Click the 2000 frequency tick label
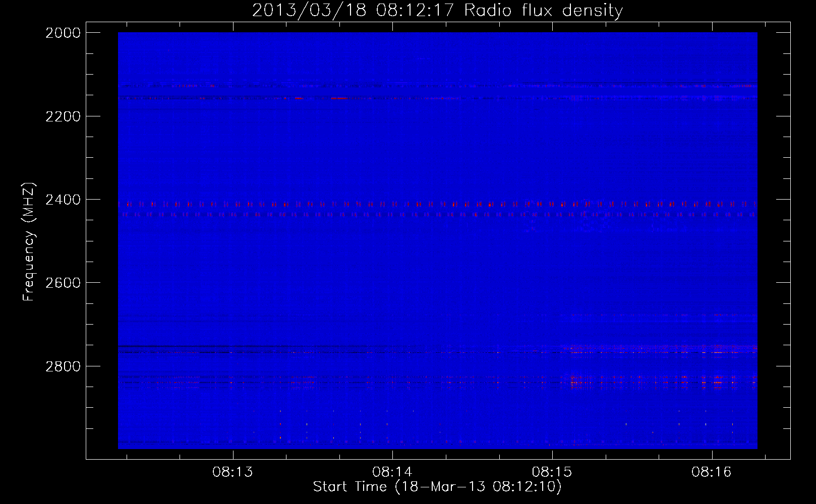This screenshot has height=504, width=816. pyautogui.click(x=63, y=33)
